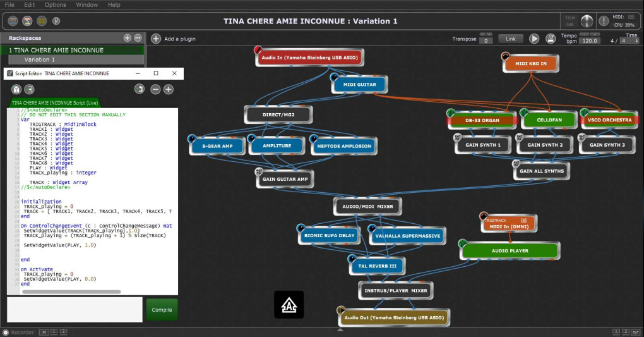The image size is (644, 337).
Task: Open the tuner icon
Action: coord(56,21)
